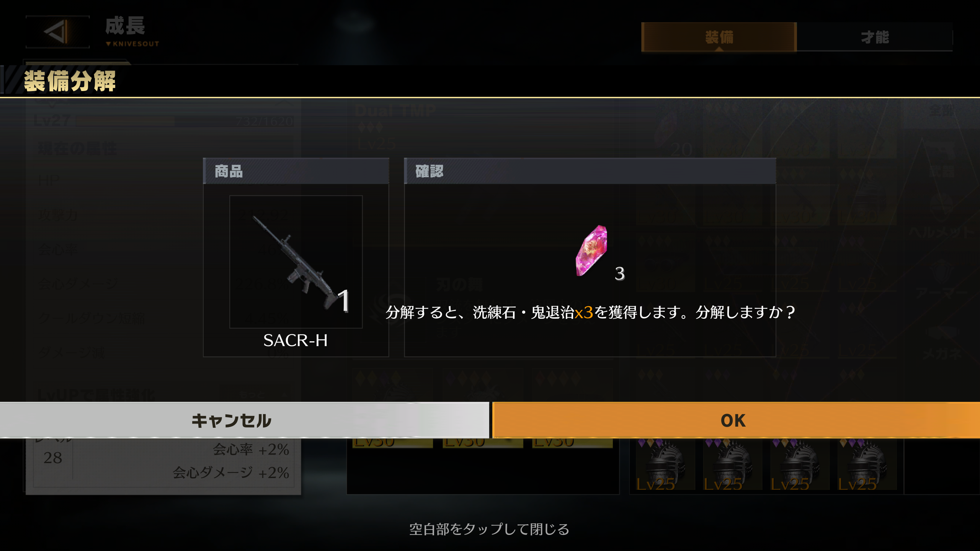Image resolution: width=980 pixels, height=551 pixels.
Task: Select the fourth Lv25 helmet icon
Action: 867,465
